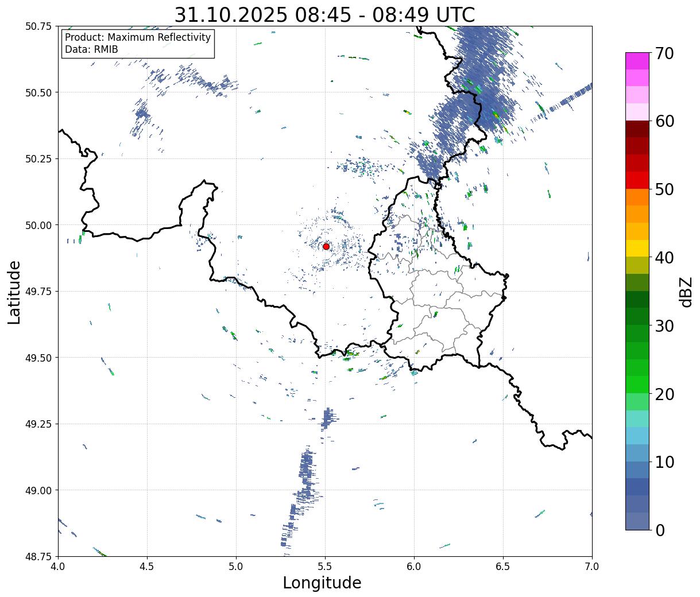Click latitude tick label 50.25
The image size is (700, 597).
click(38, 158)
